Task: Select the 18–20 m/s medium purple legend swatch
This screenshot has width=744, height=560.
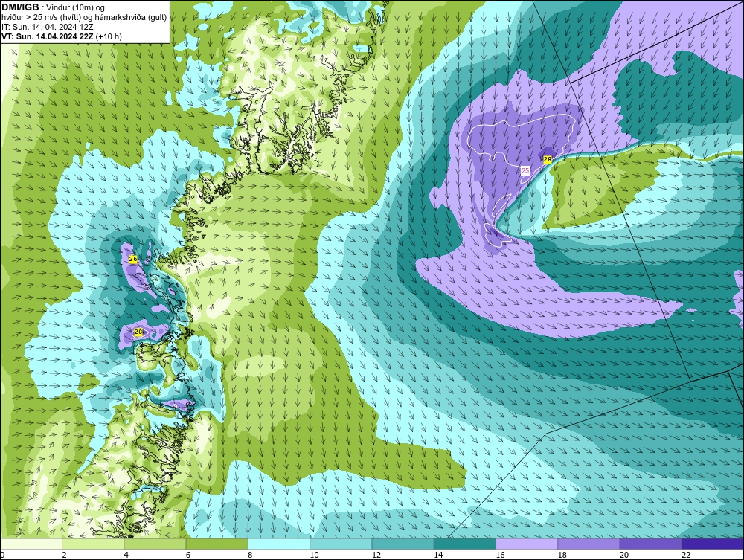Action: click(589, 544)
